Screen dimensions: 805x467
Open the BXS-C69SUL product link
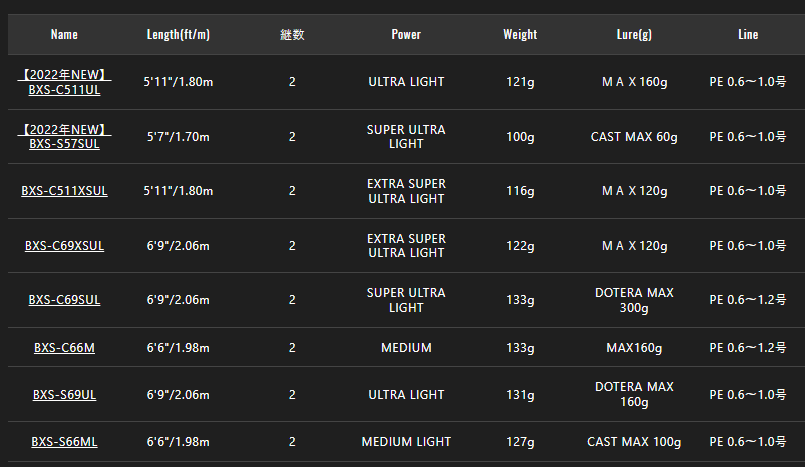pos(64,300)
